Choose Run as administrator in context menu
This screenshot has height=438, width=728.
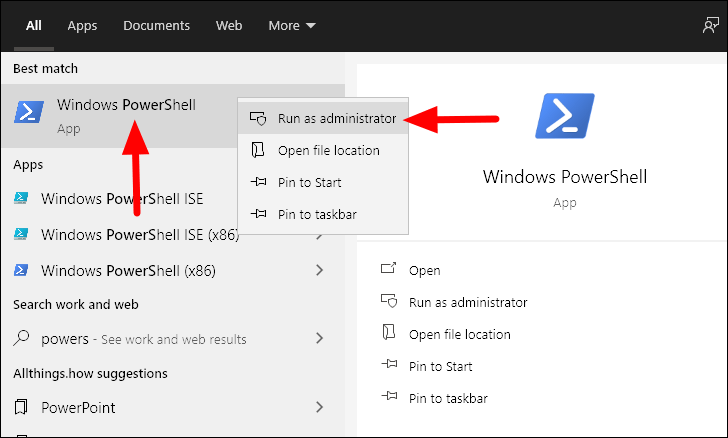[323, 118]
